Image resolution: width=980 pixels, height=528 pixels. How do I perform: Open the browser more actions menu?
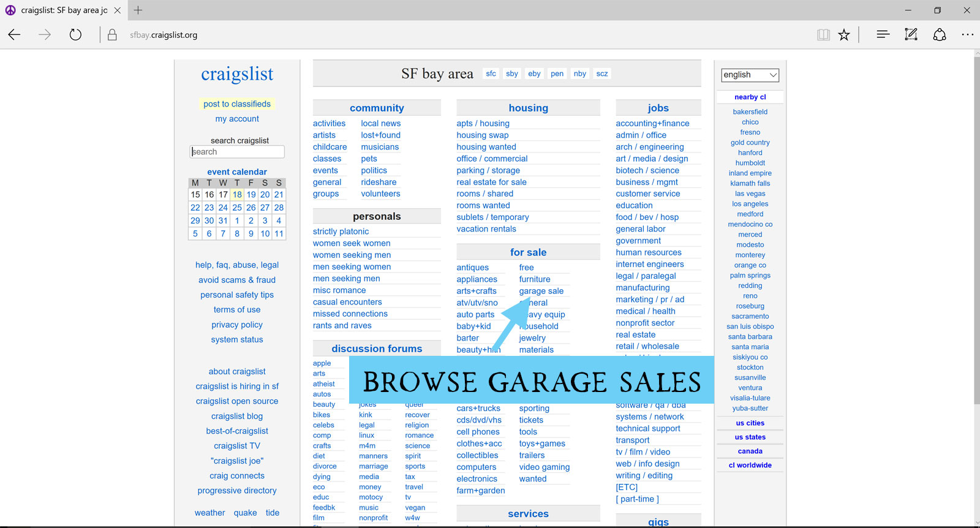pos(967,35)
